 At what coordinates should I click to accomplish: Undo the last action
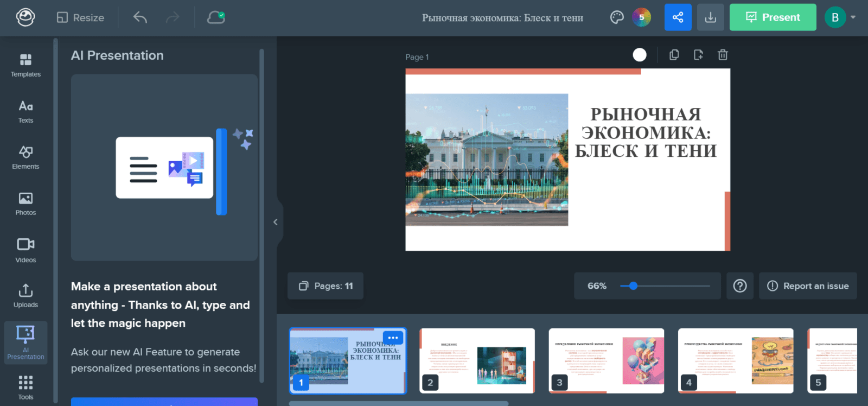pyautogui.click(x=140, y=17)
